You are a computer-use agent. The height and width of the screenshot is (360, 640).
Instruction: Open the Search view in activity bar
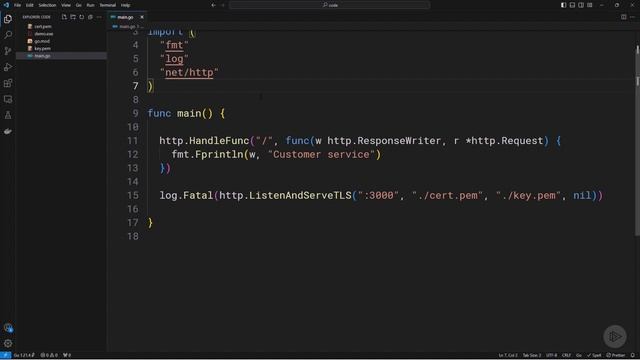point(8,35)
